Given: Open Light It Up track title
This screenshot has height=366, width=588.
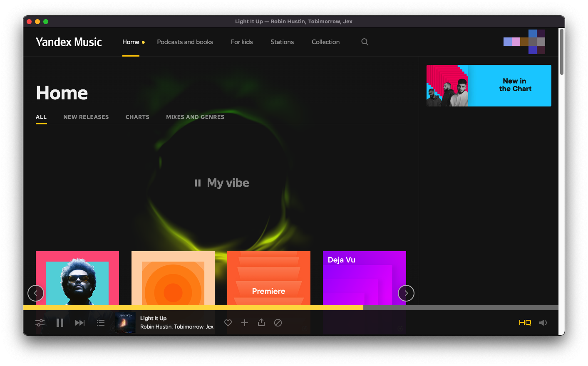Looking at the screenshot, I should (x=153, y=319).
